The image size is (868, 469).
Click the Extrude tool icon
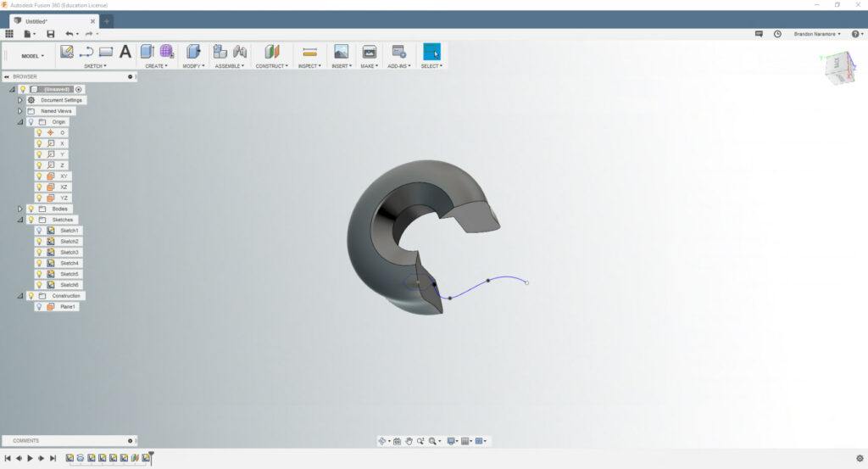coord(147,52)
